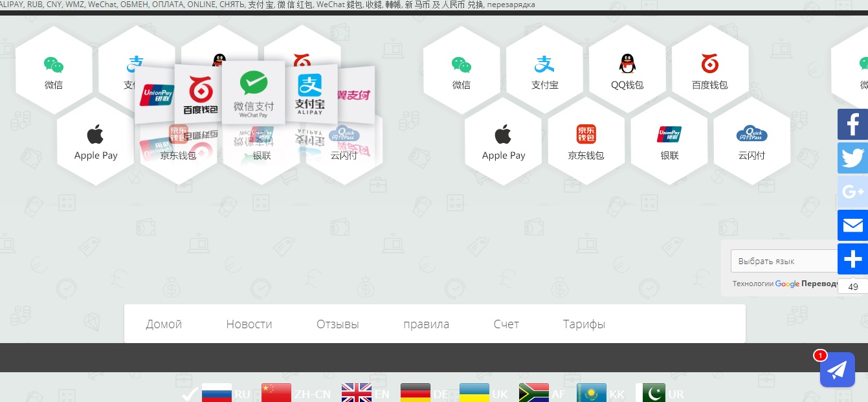Click the Twitter share icon
The image size is (868, 402).
[x=852, y=158]
